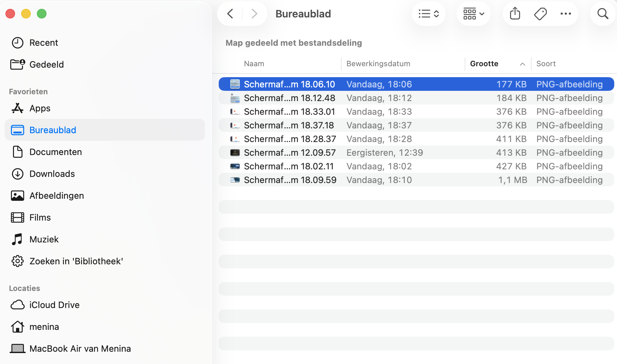Click the share icon in the toolbar

515,14
